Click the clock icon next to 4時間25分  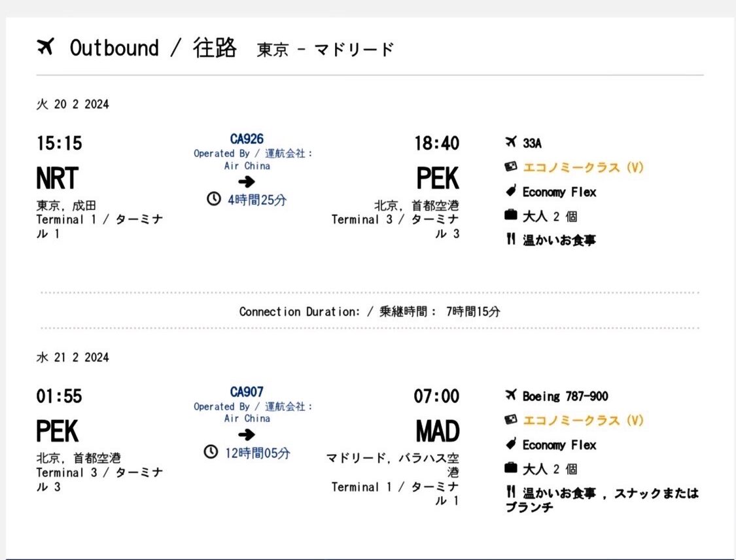coord(213,199)
